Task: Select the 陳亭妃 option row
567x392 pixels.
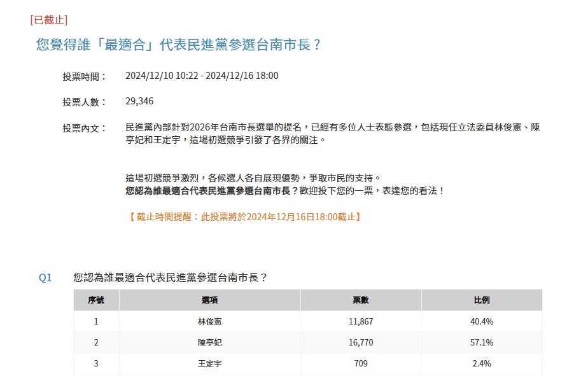Action: click(308, 342)
